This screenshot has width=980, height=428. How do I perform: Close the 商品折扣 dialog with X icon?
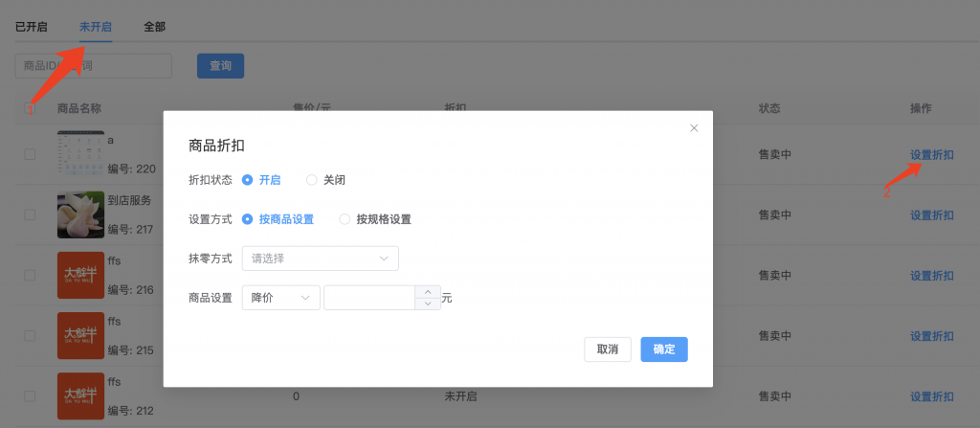tap(694, 128)
